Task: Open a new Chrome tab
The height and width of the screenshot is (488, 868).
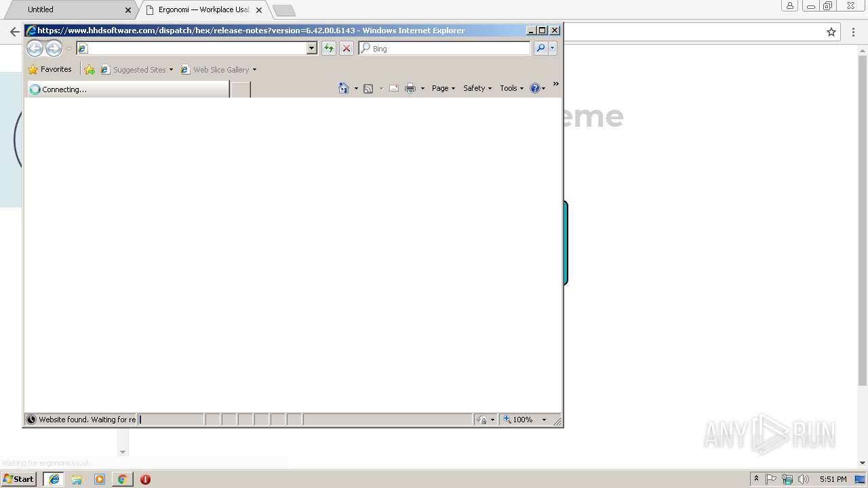Action: (283, 10)
